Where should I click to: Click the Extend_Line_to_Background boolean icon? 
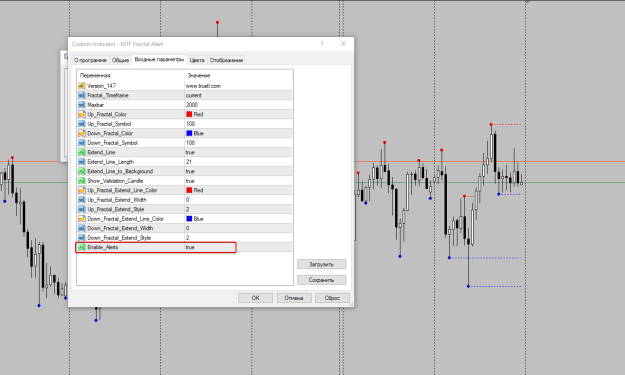[x=82, y=171]
